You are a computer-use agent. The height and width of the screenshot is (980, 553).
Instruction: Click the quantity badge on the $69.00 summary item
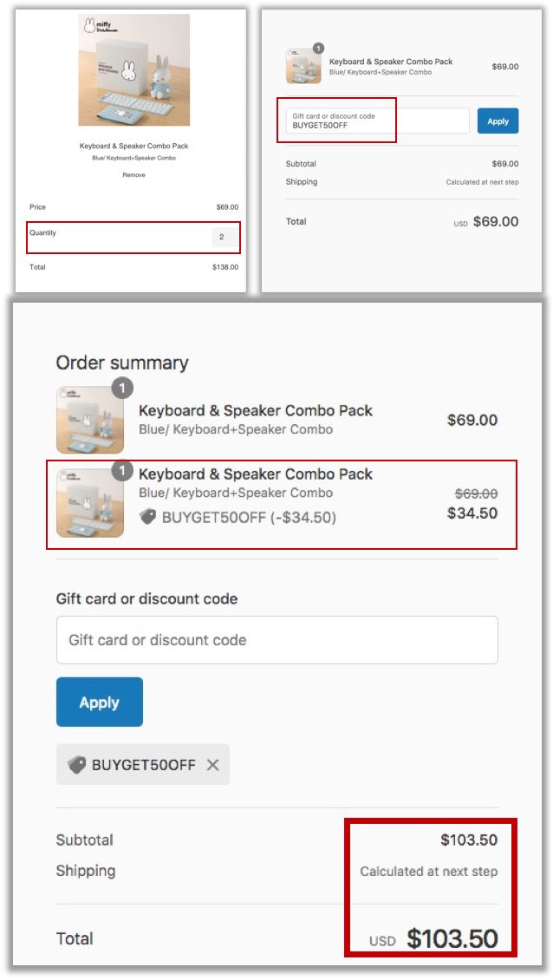tap(122, 388)
